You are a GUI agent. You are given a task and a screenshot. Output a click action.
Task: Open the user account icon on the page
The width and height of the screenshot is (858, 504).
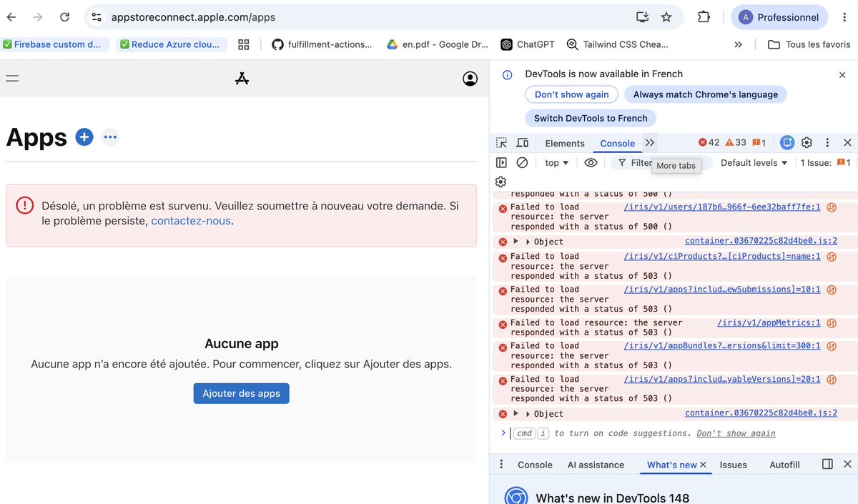(470, 79)
